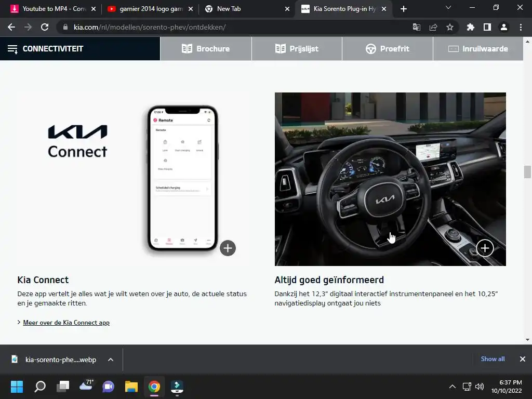The image size is (532, 399).
Task: Click the plus icon on steering wheel photo
Action: click(x=485, y=248)
